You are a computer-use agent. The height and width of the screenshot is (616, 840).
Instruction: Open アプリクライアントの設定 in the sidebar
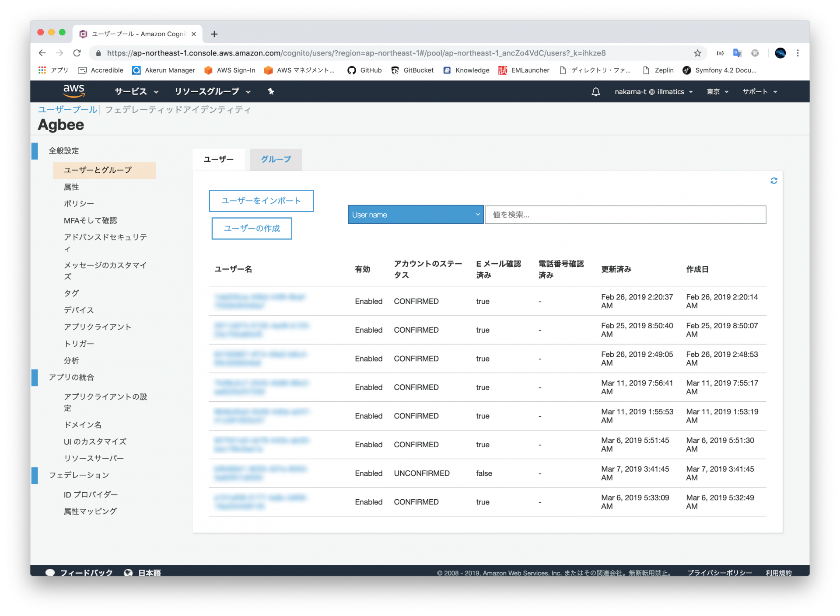[105, 402]
